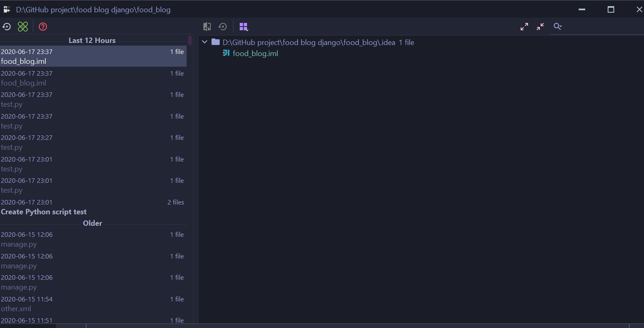Click the search magnifier icon
This screenshot has width=644, height=328.
[x=557, y=27]
